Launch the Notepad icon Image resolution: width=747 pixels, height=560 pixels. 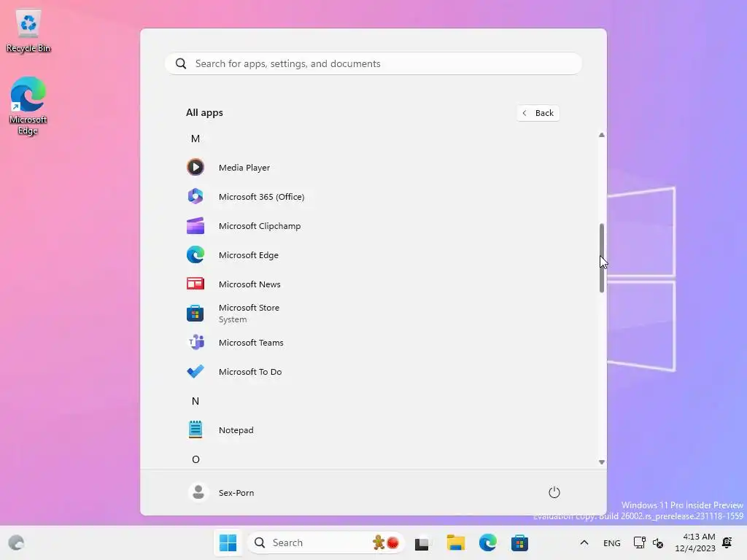pos(196,429)
